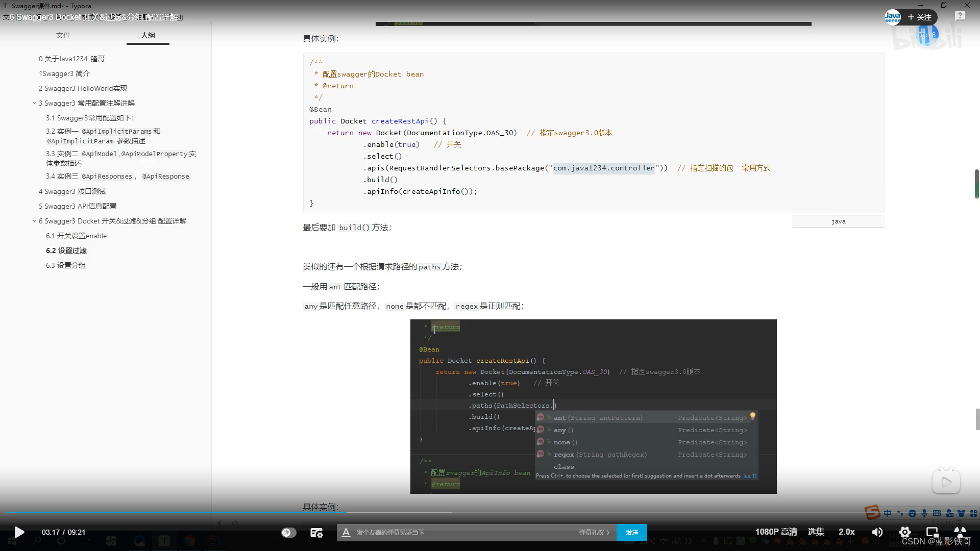Send danmaku with the 发送 button
This screenshot has width=980, height=551.
632,532
